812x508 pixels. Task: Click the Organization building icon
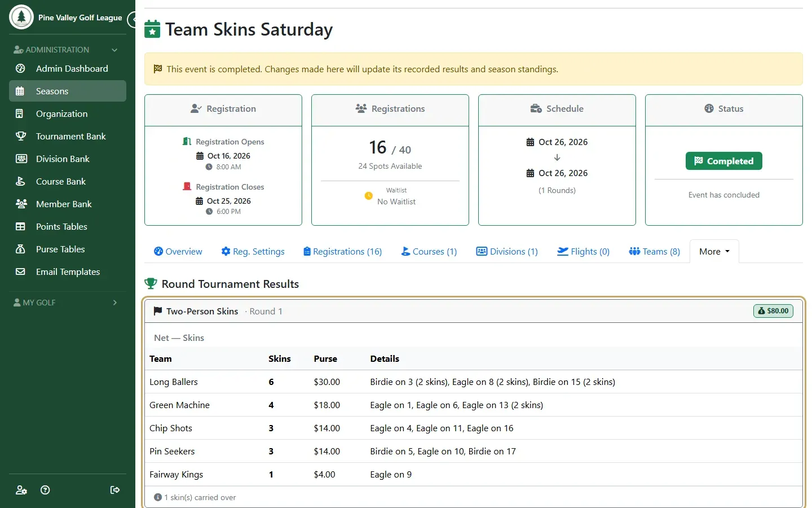click(20, 113)
